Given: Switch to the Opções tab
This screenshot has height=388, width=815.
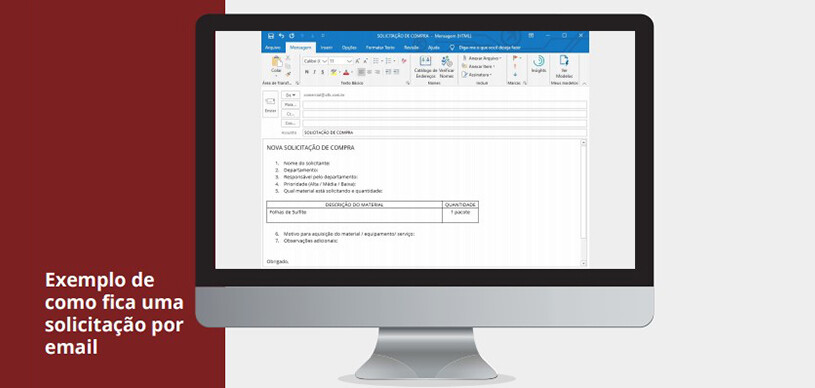Looking at the screenshot, I should (x=349, y=47).
